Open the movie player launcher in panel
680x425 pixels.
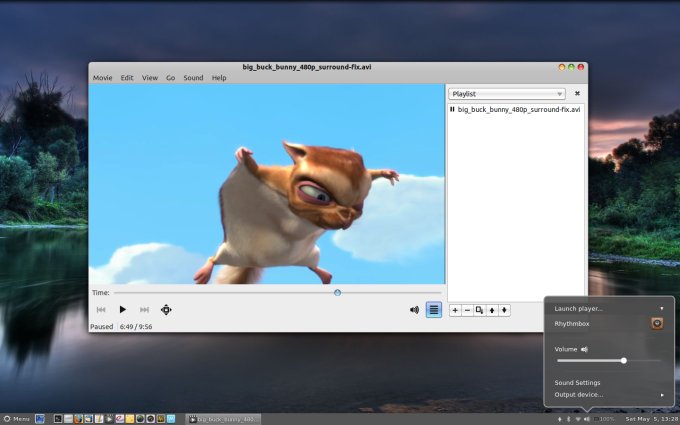[x=109, y=419]
